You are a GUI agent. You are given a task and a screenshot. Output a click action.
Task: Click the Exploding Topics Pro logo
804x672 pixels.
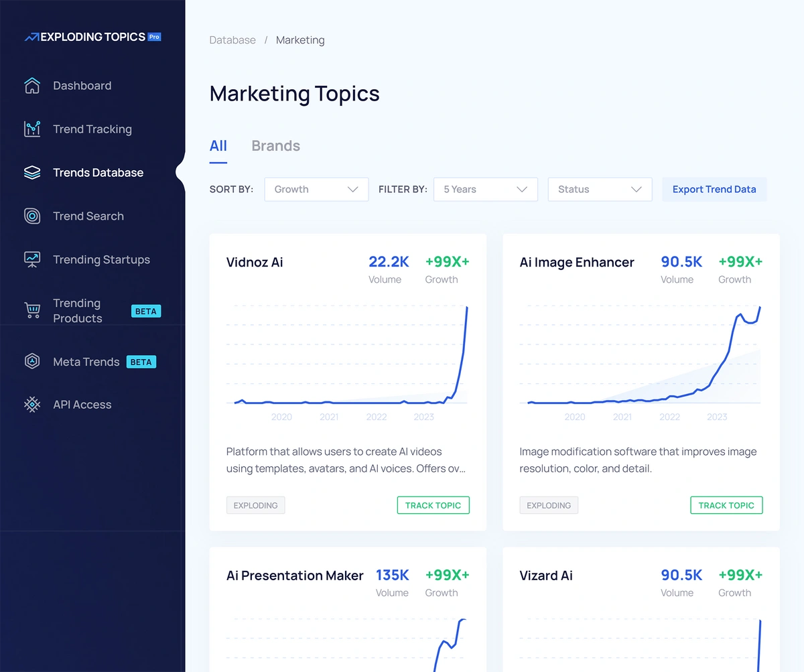pyautogui.click(x=92, y=37)
